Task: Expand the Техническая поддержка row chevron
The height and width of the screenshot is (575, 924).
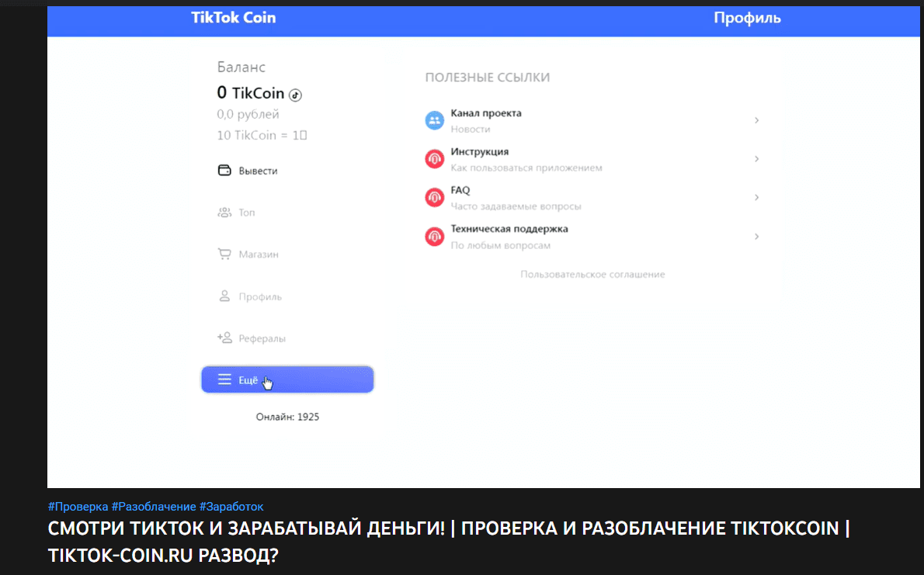Action: 756,236
